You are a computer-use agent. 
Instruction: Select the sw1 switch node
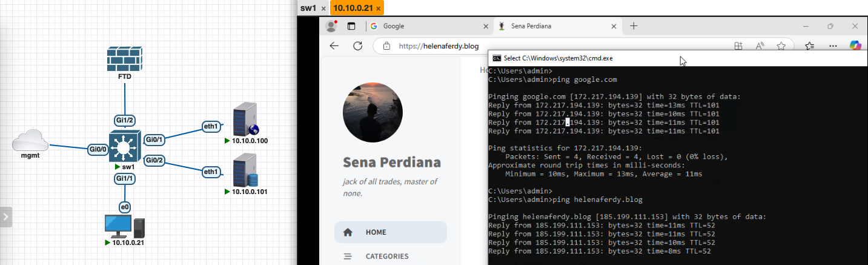(x=124, y=146)
